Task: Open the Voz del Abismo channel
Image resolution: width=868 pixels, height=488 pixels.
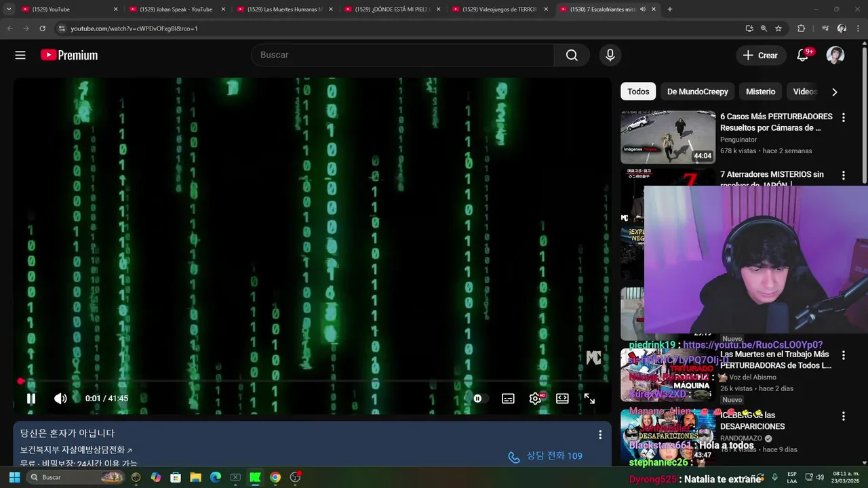Action: pyautogui.click(x=753, y=378)
